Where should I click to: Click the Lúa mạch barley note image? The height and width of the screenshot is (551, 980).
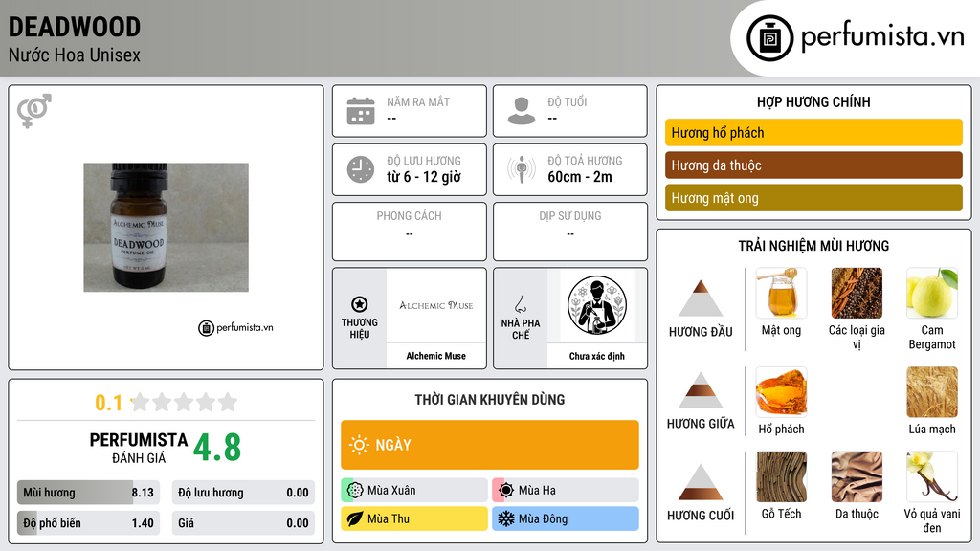(x=932, y=391)
